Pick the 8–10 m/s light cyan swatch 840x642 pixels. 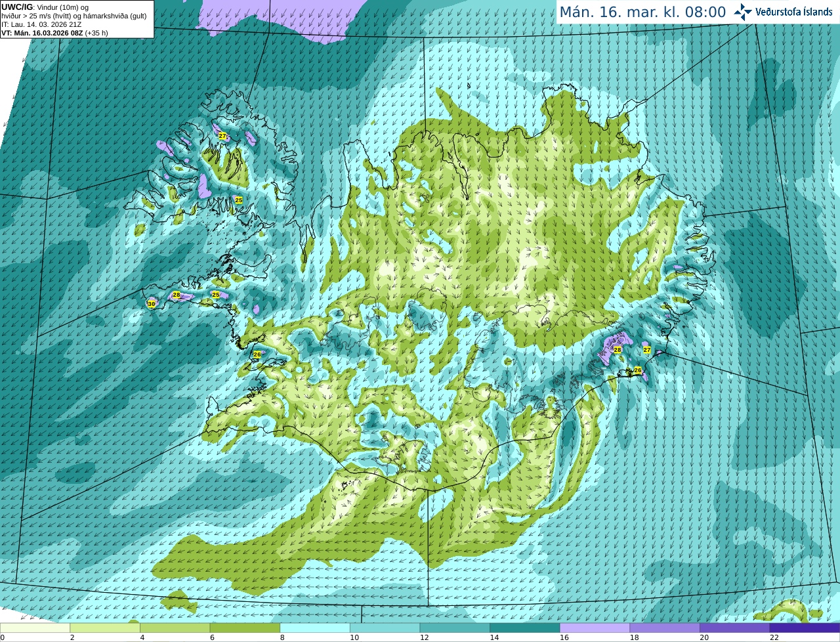pyautogui.click(x=315, y=628)
